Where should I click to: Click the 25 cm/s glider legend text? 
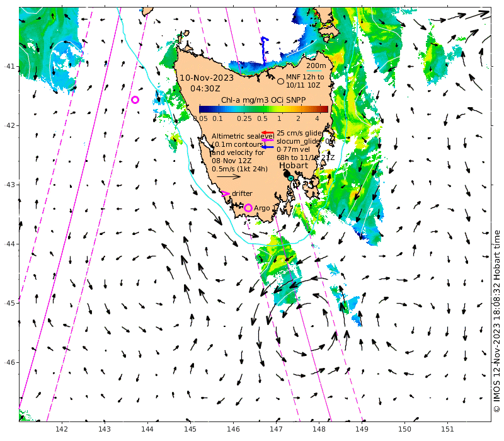coord(300,133)
